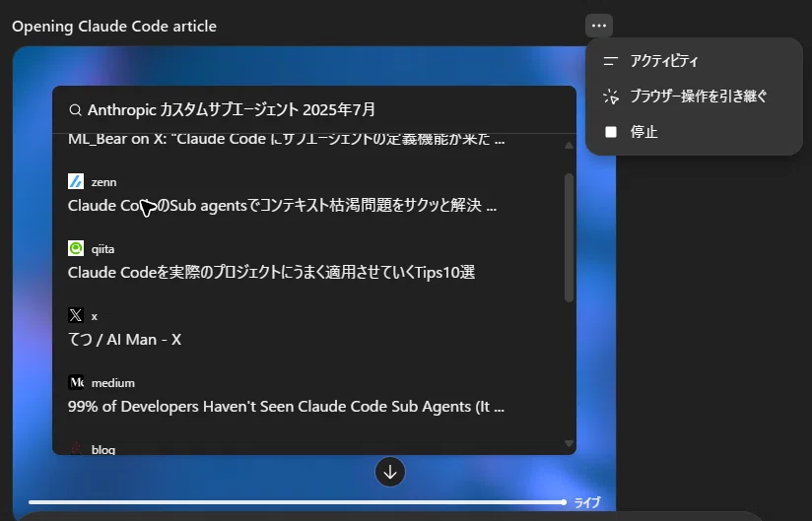Click the live progress timeline slider handle

click(564, 502)
